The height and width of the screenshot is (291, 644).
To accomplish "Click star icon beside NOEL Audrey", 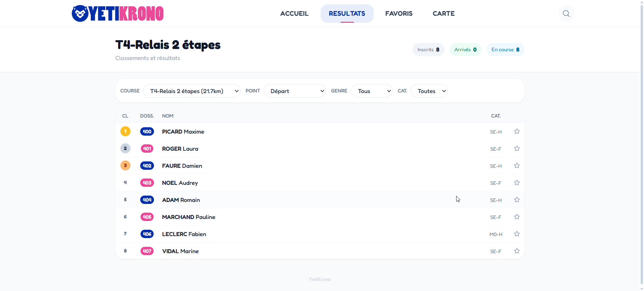I will point(517,183).
